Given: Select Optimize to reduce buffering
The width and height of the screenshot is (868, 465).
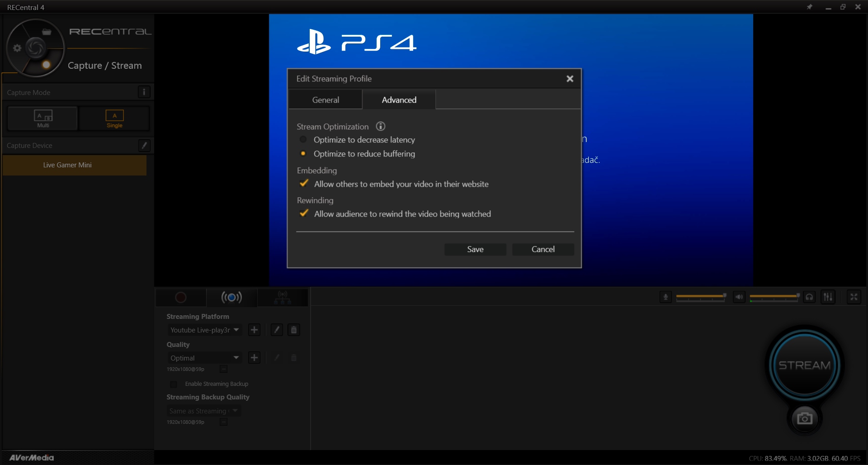Looking at the screenshot, I should (303, 154).
